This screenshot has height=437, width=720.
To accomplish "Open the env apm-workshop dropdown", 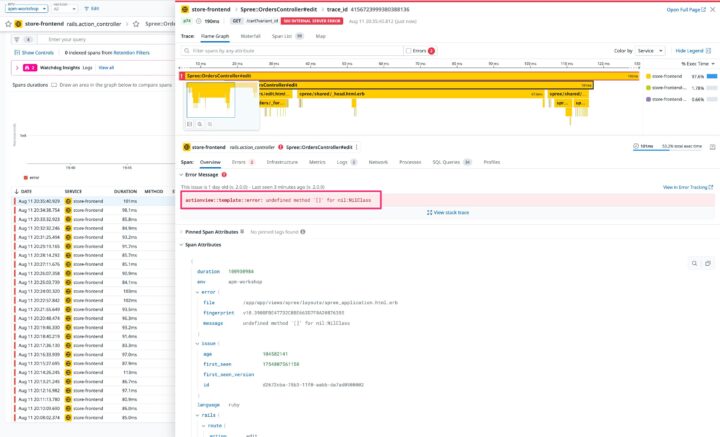I will click(x=26, y=8).
